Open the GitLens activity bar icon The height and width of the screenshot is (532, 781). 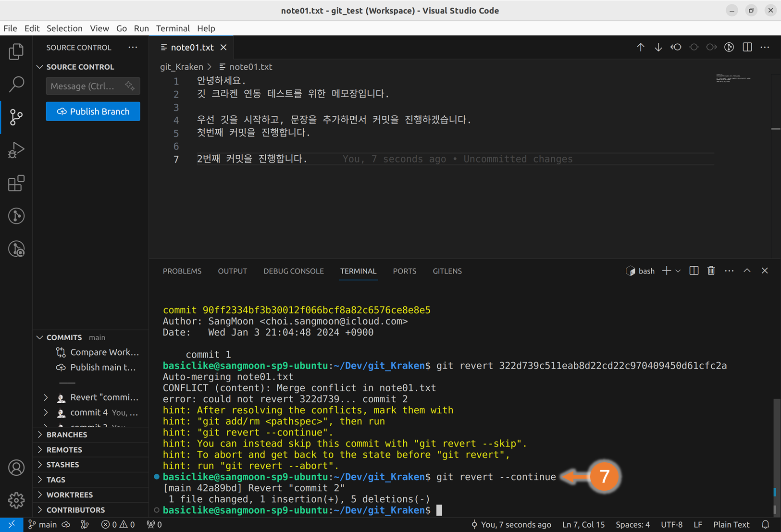coord(16,216)
